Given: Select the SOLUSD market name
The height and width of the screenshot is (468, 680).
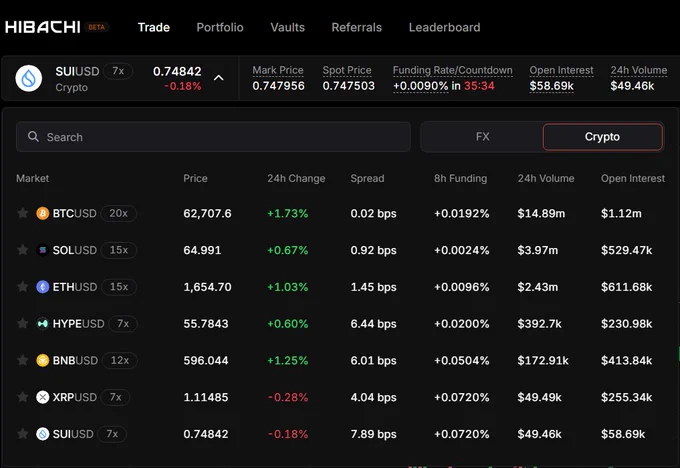Looking at the screenshot, I should [x=75, y=250].
